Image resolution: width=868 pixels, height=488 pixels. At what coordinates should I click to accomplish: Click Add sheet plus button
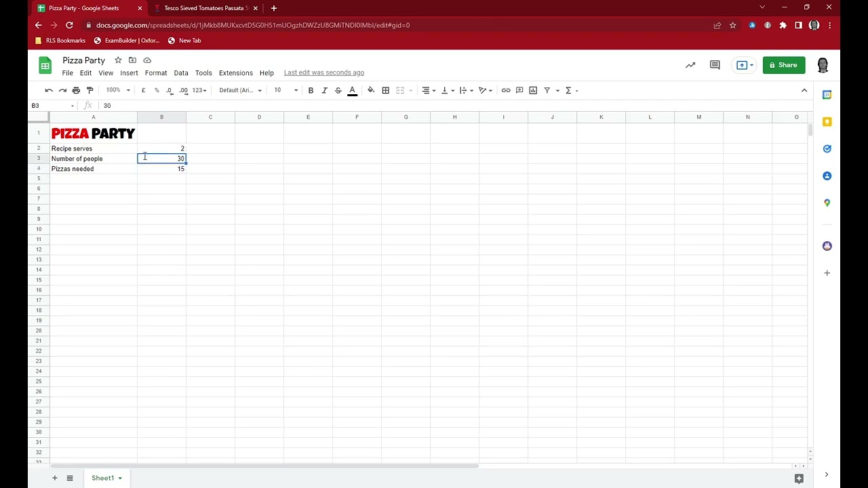click(55, 478)
